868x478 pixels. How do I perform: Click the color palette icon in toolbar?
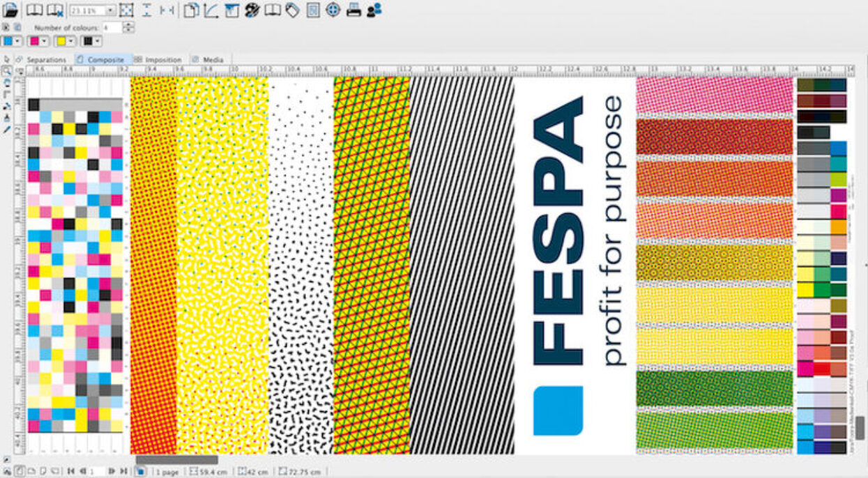(x=252, y=10)
